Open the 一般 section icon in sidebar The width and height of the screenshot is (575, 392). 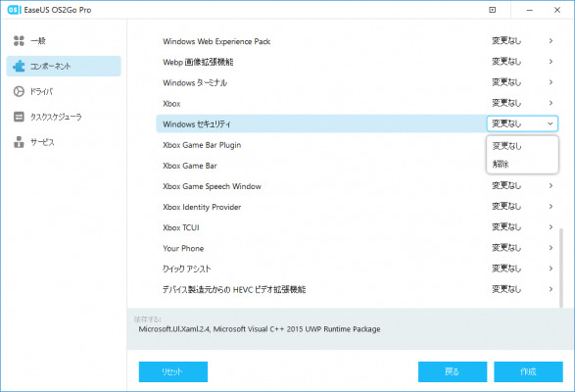(x=19, y=41)
